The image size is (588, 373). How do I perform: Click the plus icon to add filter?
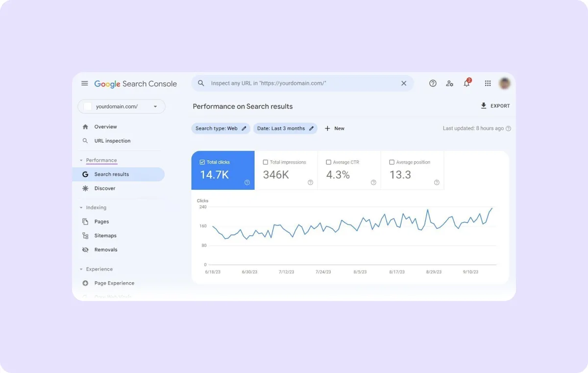coord(327,128)
